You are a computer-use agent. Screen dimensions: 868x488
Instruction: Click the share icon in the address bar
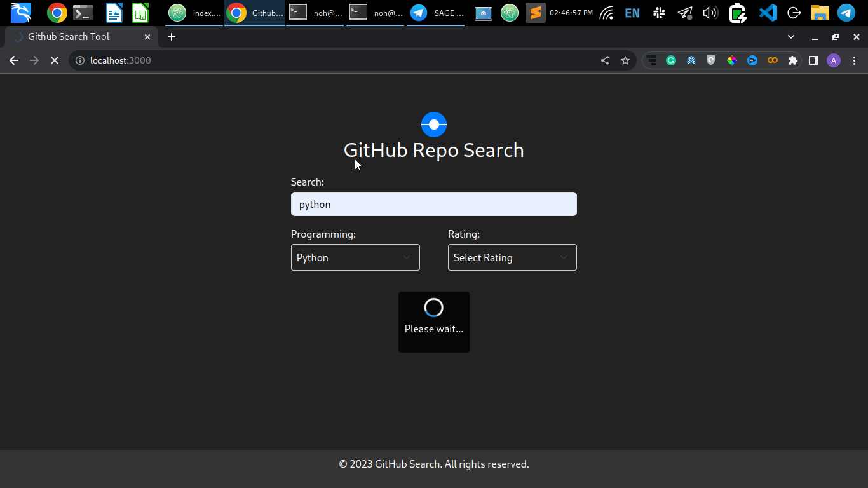tap(605, 60)
